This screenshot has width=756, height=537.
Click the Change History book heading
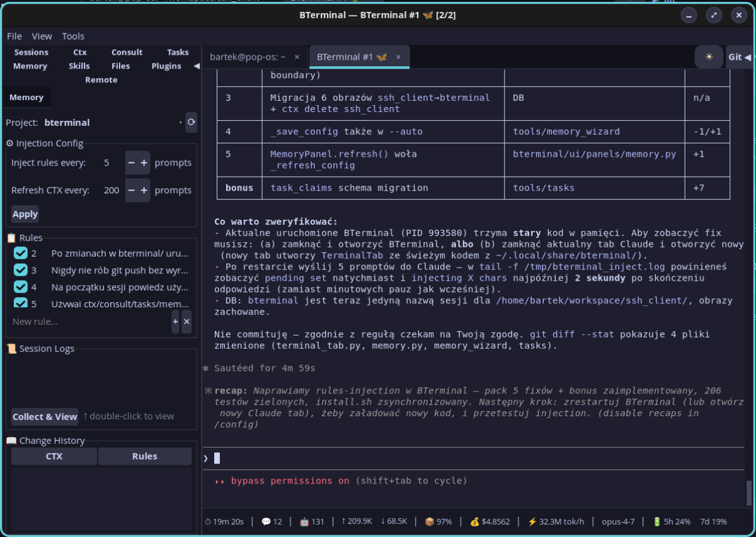[x=45, y=441]
